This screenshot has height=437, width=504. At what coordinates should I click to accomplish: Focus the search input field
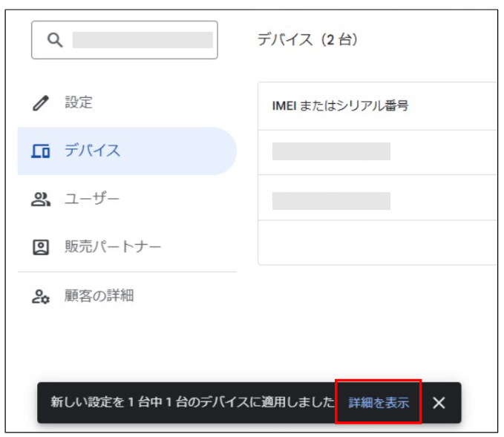coord(142,40)
